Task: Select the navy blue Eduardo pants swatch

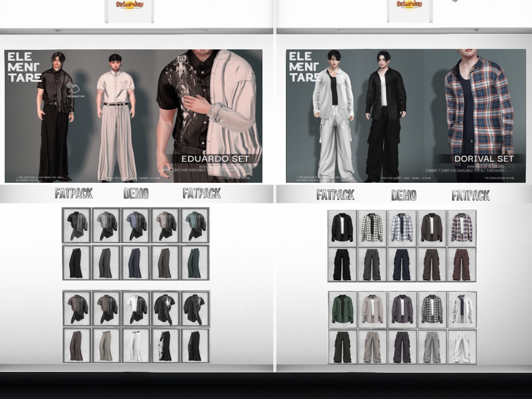Action: tap(136, 262)
